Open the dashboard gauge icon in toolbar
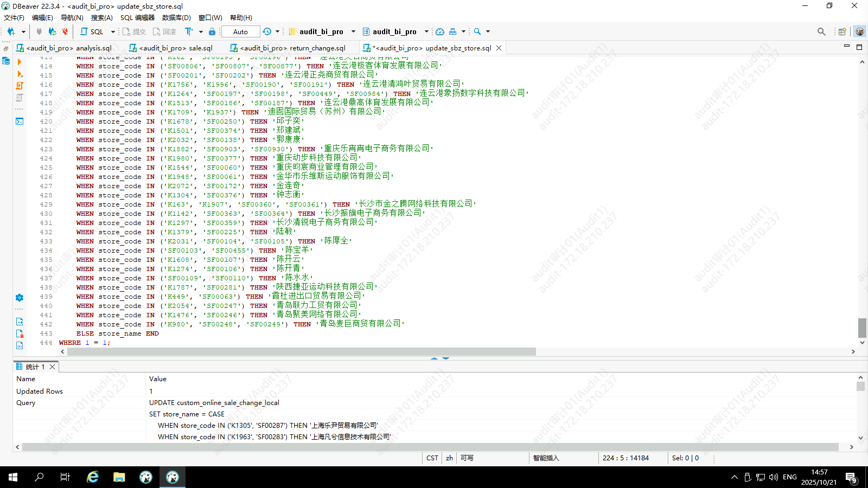868x488 pixels. [440, 32]
